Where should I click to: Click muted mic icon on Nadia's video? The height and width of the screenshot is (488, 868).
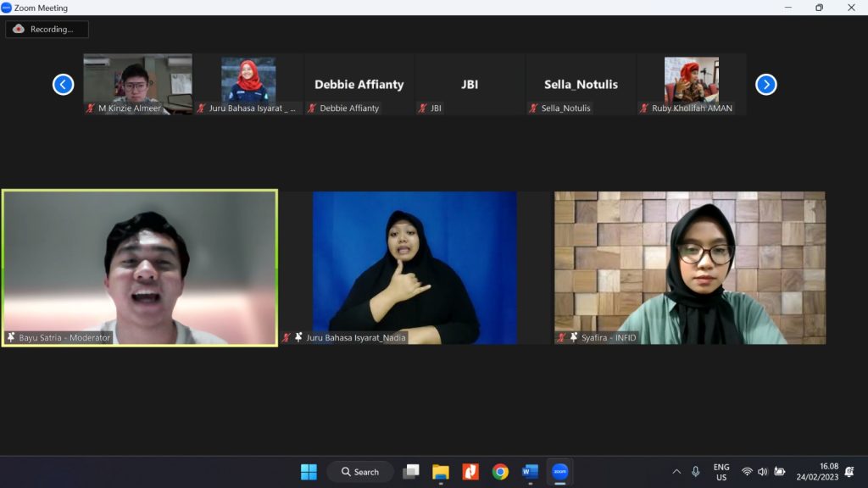click(287, 337)
